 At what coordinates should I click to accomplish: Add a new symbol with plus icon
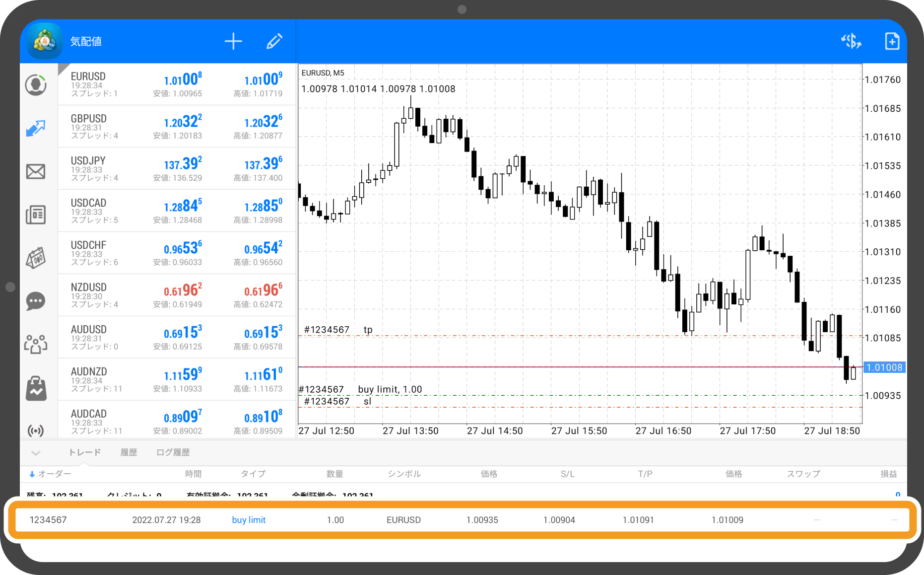[233, 41]
